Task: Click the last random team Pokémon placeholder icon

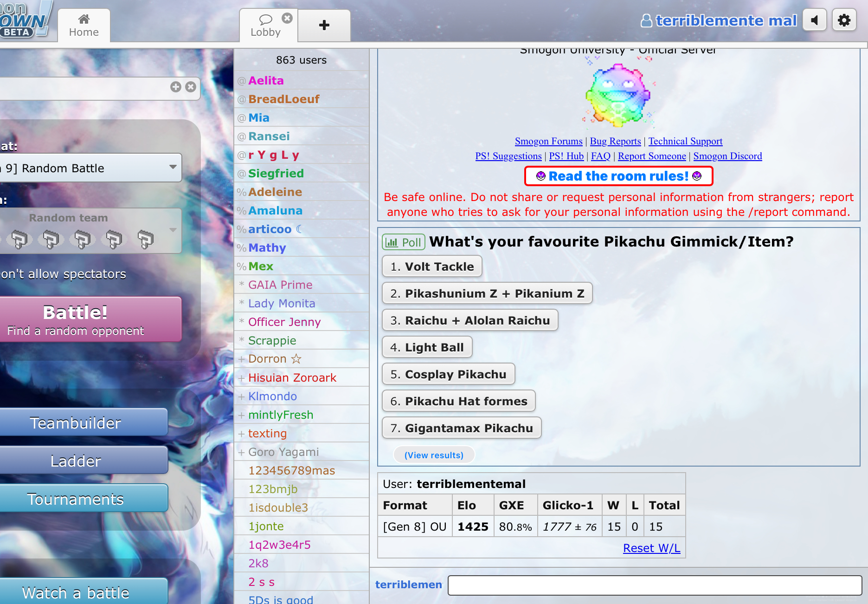Action: tap(146, 239)
